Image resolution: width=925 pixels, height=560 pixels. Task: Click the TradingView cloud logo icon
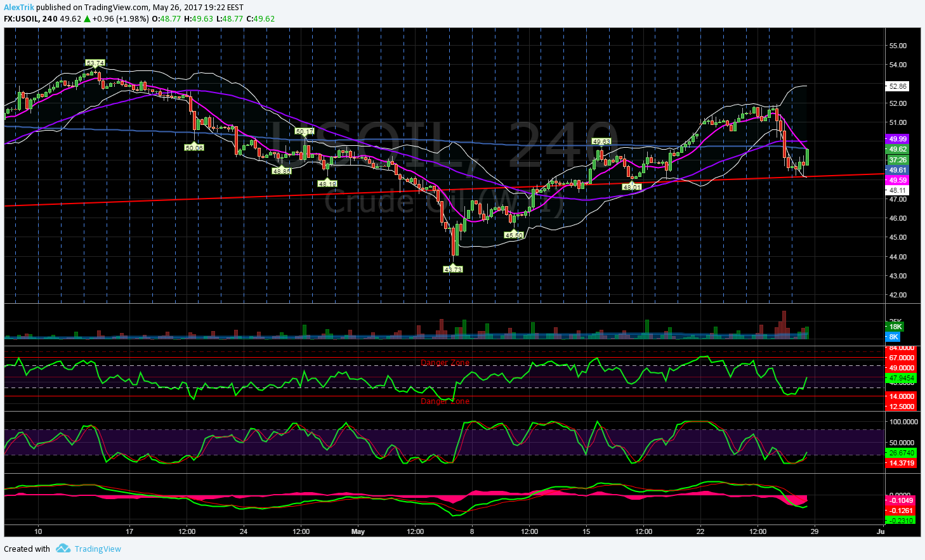coord(62,549)
